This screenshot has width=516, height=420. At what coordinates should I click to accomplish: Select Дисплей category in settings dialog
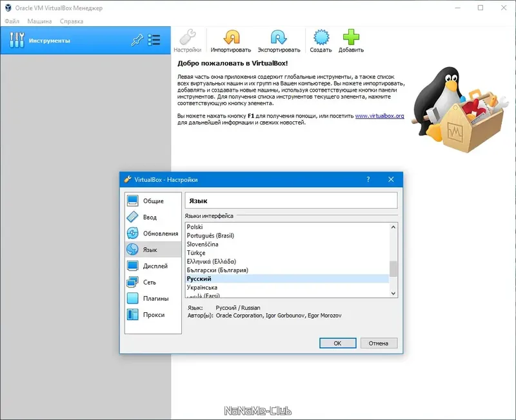point(153,266)
